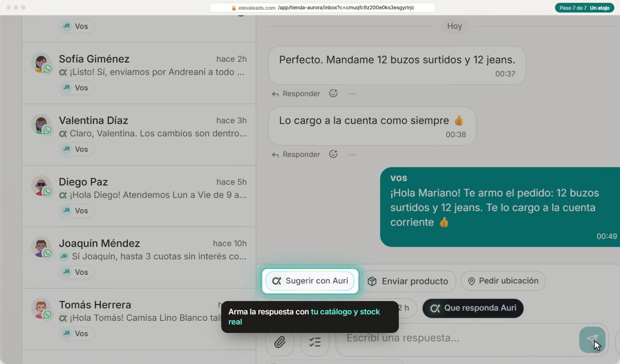Reply to the 12 buzos surtidos message
The image size is (620, 364).
point(296,93)
